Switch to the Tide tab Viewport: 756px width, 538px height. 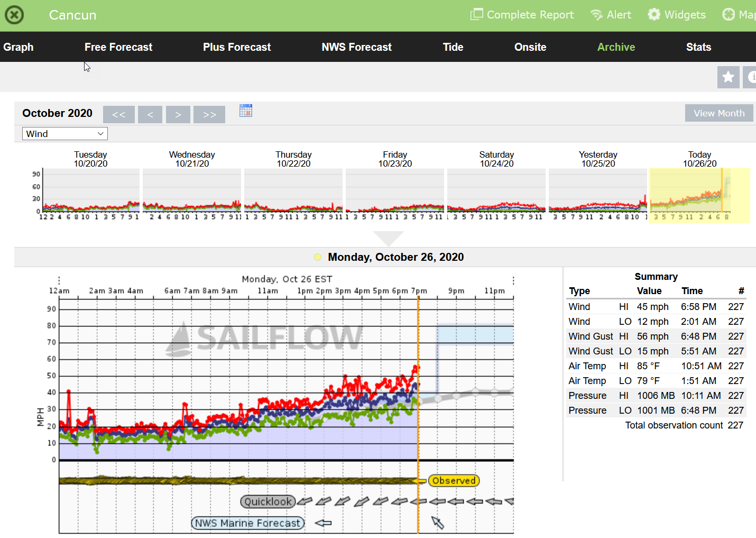(453, 47)
